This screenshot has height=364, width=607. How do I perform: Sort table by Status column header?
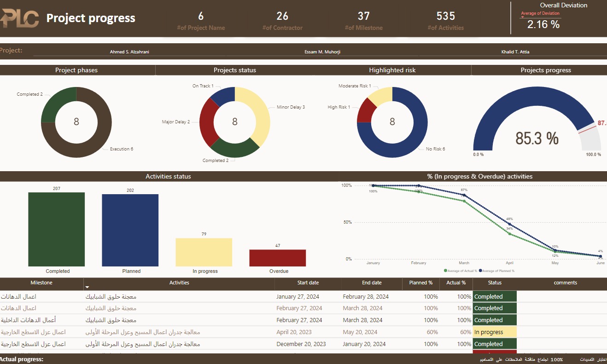(495, 283)
